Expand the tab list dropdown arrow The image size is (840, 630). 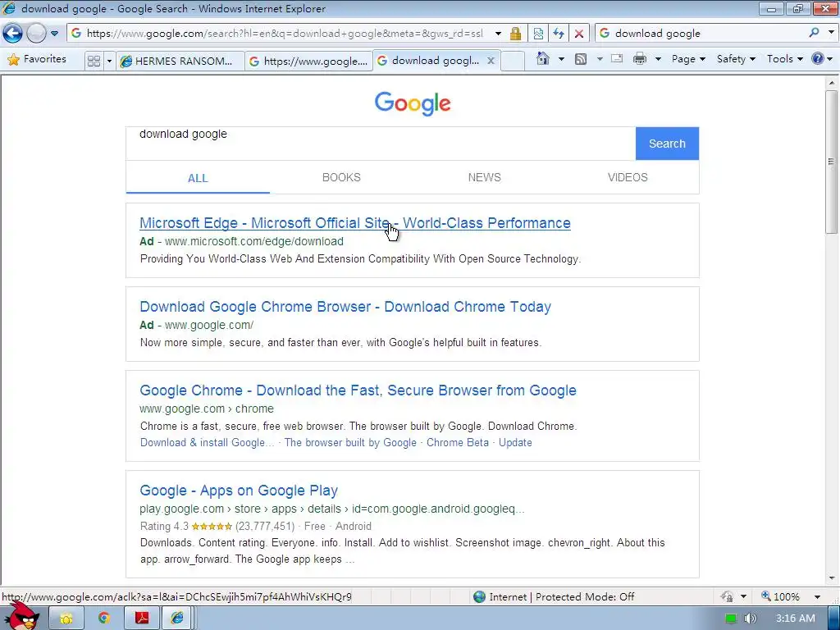109,61
